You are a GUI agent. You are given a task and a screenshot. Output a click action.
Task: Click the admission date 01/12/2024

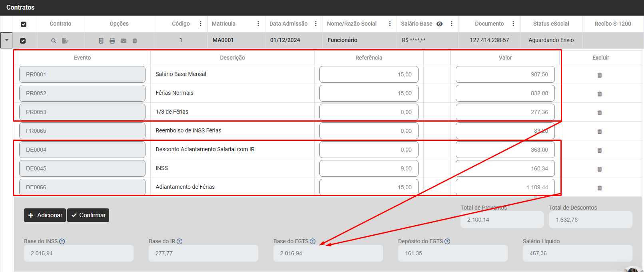pyautogui.click(x=285, y=40)
